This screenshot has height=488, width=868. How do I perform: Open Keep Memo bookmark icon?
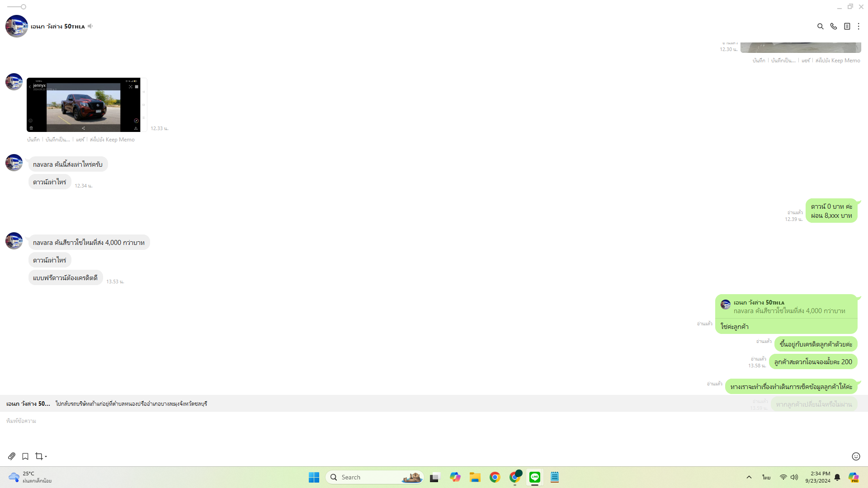point(25,456)
